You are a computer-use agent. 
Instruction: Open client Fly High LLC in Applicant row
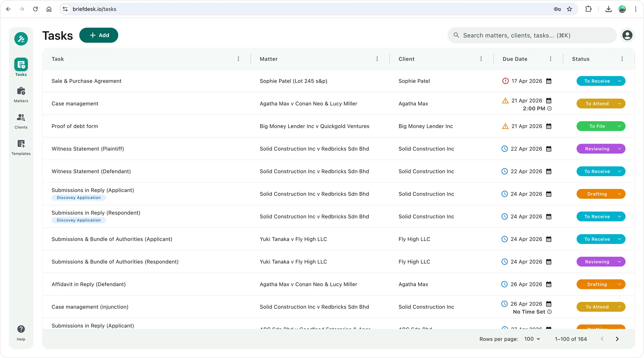pyautogui.click(x=414, y=239)
